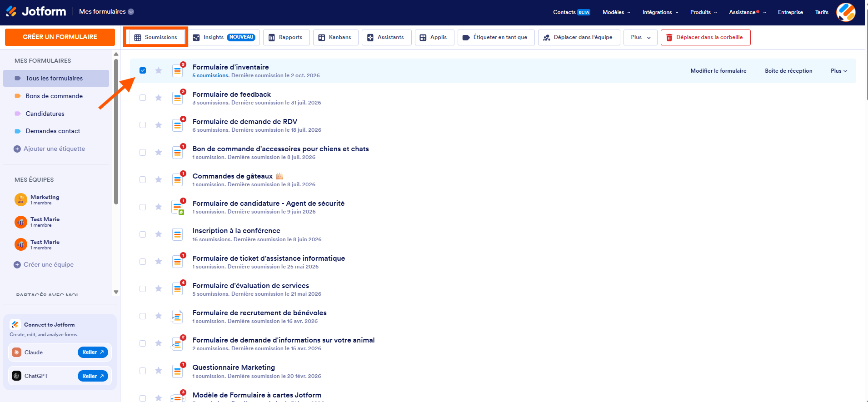This screenshot has height=402, width=868.
Task: Open the Soumissions tab
Action: pyautogui.click(x=156, y=37)
